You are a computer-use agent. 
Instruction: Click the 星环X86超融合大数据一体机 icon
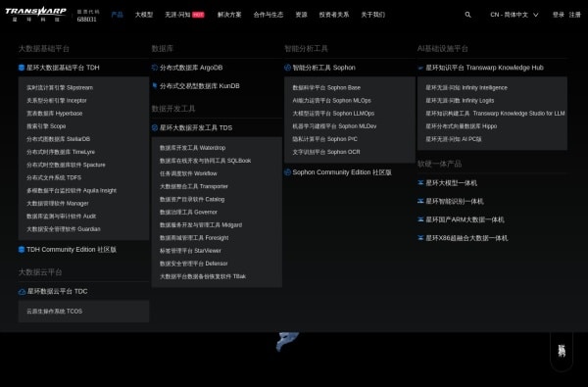[x=420, y=238]
